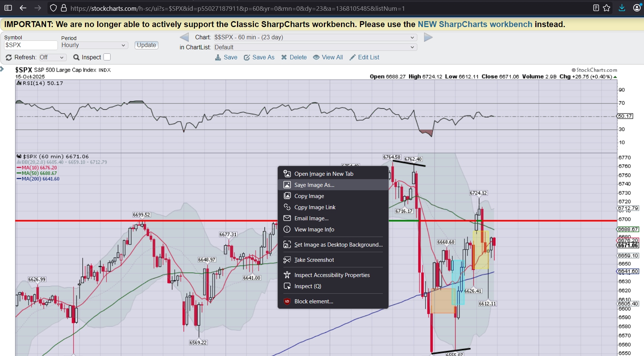Click inside the Symbol input field

30,45
